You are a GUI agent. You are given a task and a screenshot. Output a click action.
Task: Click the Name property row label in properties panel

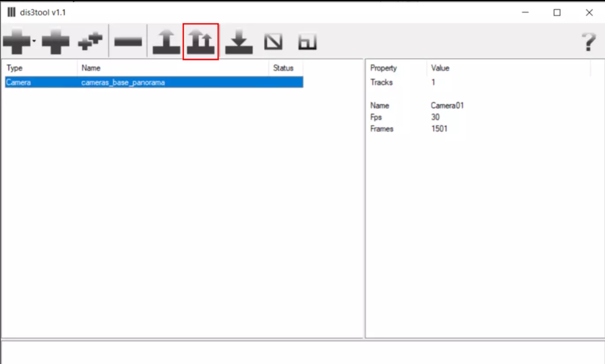(x=380, y=105)
